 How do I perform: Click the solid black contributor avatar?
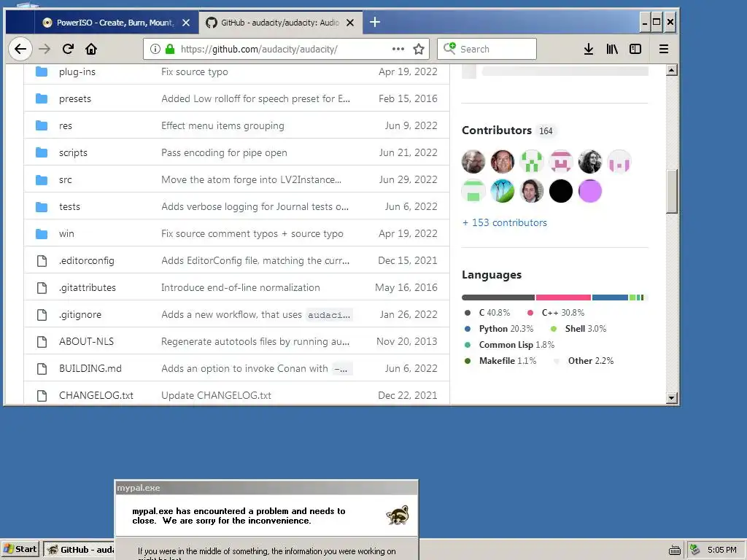tap(561, 191)
